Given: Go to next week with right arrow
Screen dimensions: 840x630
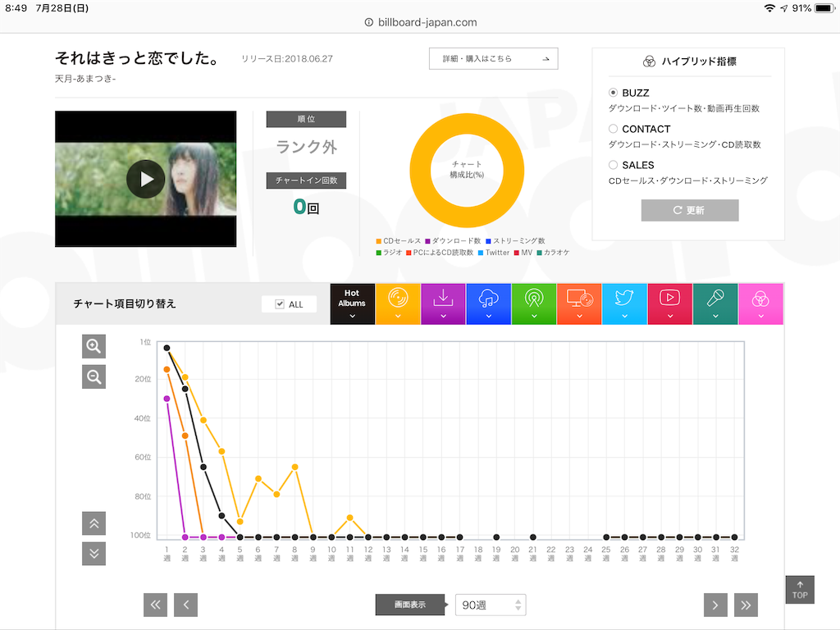Looking at the screenshot, I should (715, 605).
